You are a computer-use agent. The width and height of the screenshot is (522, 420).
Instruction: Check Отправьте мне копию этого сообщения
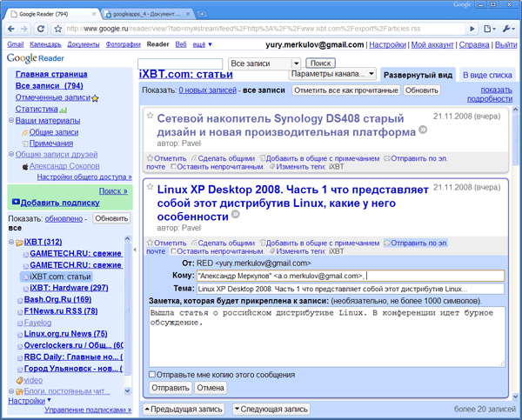[x=152, y=375]
